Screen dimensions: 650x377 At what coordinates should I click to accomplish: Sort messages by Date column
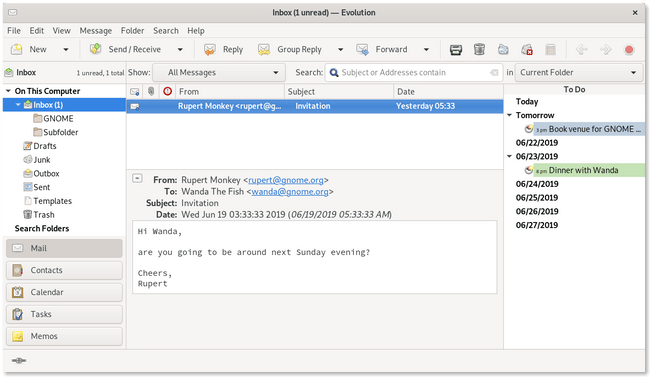click(448, 92)
